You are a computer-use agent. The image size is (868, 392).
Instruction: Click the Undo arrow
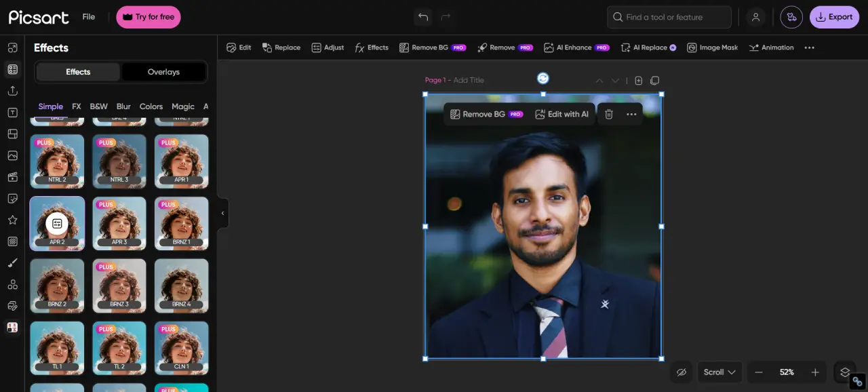(423, 17)
